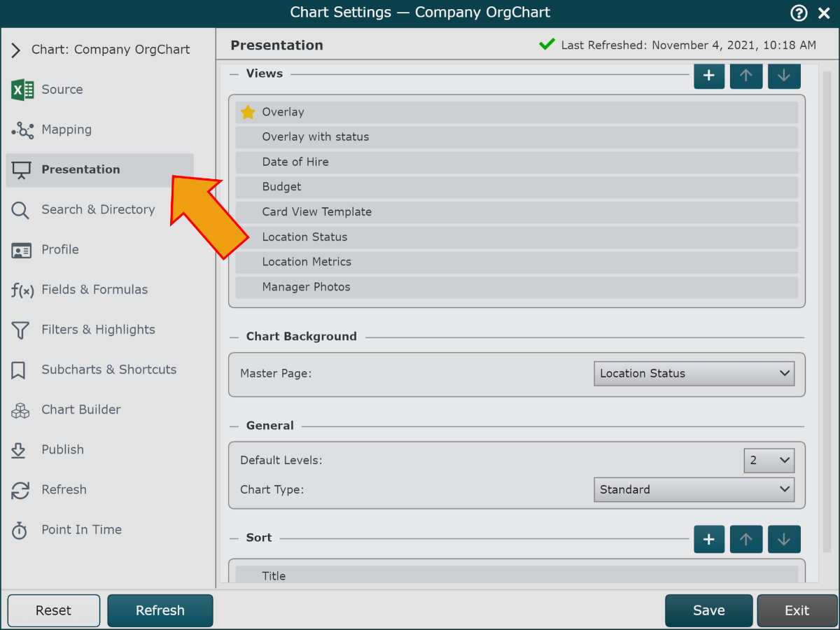Open the Chart Type dropdown
Viewport: 840px width, 630px height.
click(x=694, y=490)
